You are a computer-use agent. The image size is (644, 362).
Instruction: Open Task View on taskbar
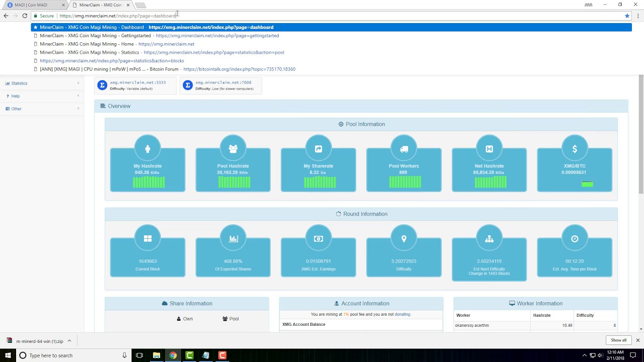click(139, 355)
